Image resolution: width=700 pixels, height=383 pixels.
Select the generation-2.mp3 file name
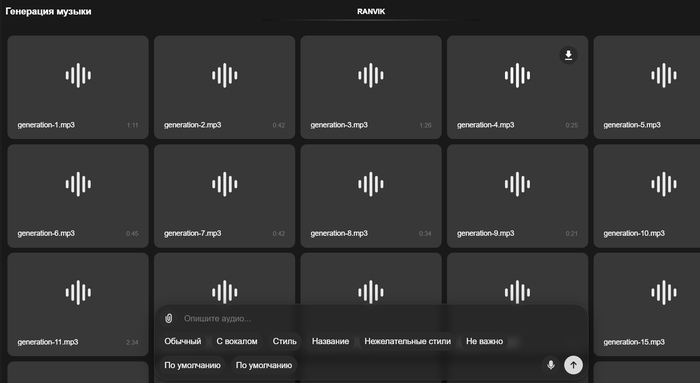192,125
